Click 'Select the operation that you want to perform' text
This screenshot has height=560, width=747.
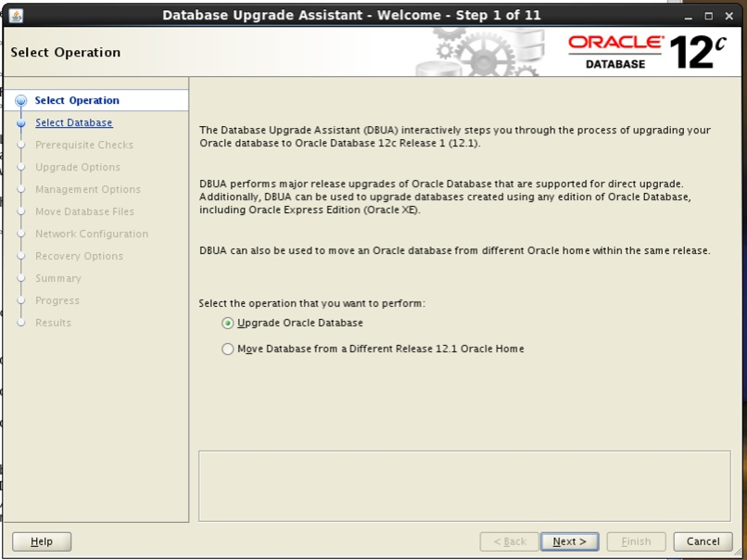point(311,303)
